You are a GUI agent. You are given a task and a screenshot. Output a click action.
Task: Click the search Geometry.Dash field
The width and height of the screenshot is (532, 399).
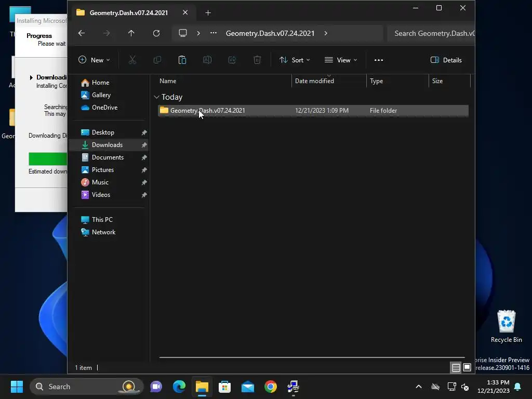[431, 33]
